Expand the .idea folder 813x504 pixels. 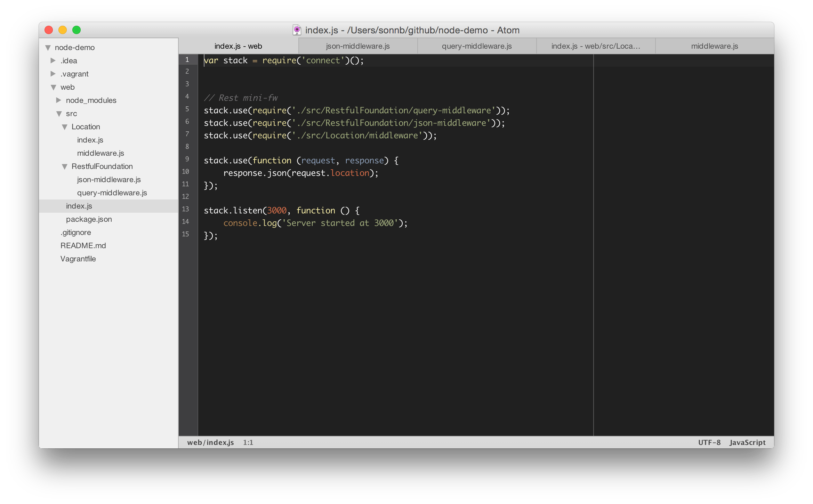(x=53, y=61)
